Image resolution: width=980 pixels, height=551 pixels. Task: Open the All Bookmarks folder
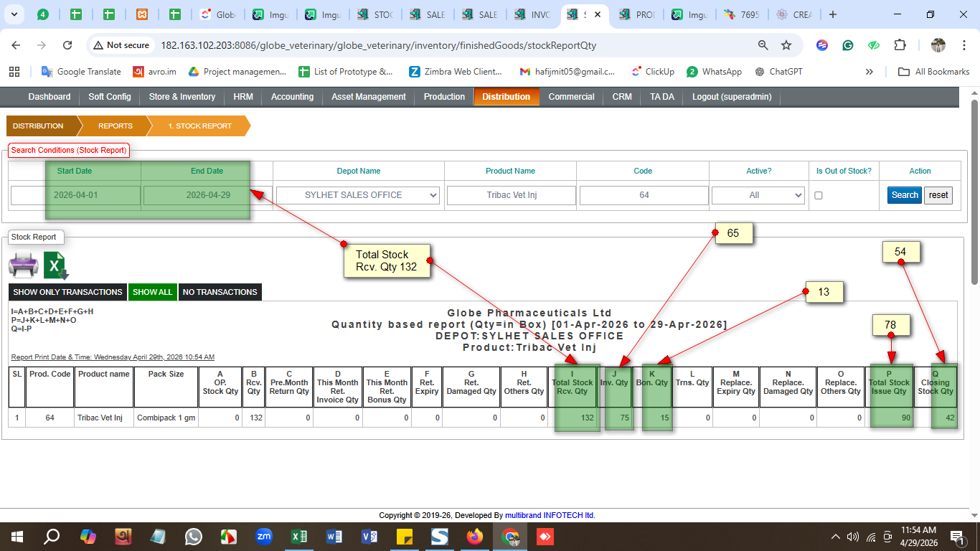(934, 72)
